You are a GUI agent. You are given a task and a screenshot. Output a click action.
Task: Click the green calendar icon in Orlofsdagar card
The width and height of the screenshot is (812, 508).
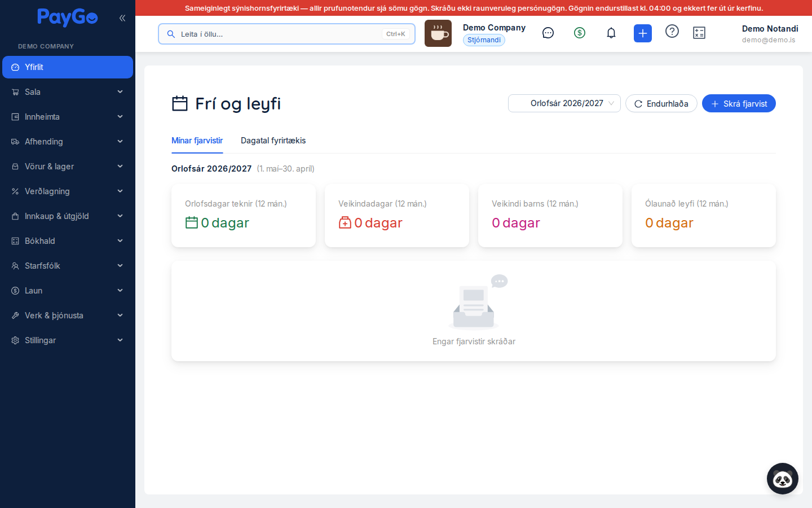(x=192, y=223)
